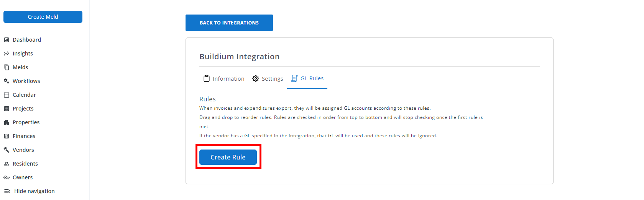Screen dimensions: 644x200
Task: Open the Settings tab
Action: pyautogui.click(x=268, y=79)
